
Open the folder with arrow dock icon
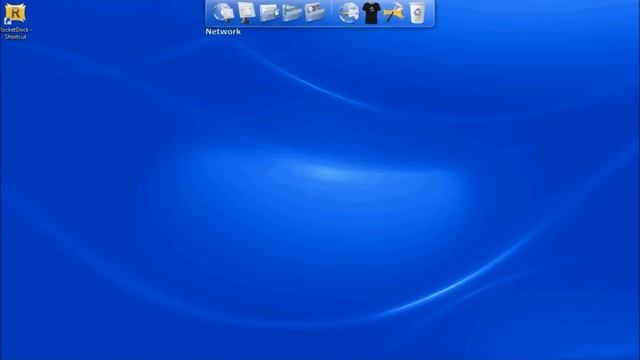[269, 13]
